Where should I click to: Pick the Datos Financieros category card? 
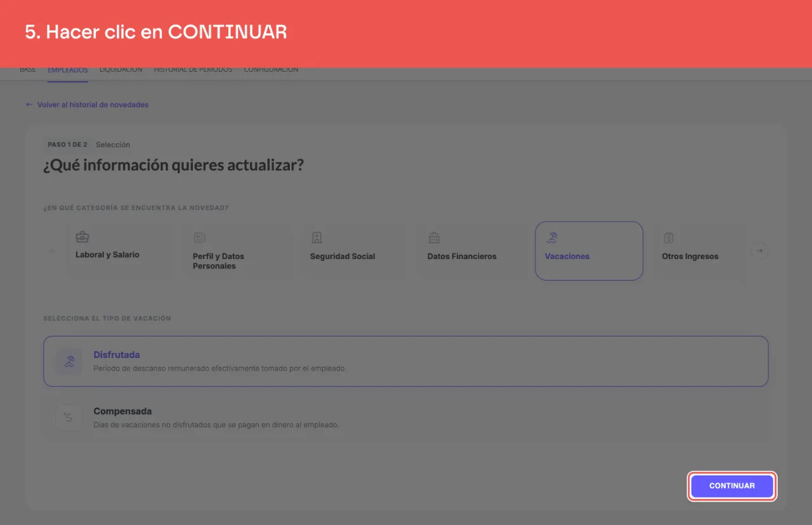pyautogui.click(x=471, y=250)
